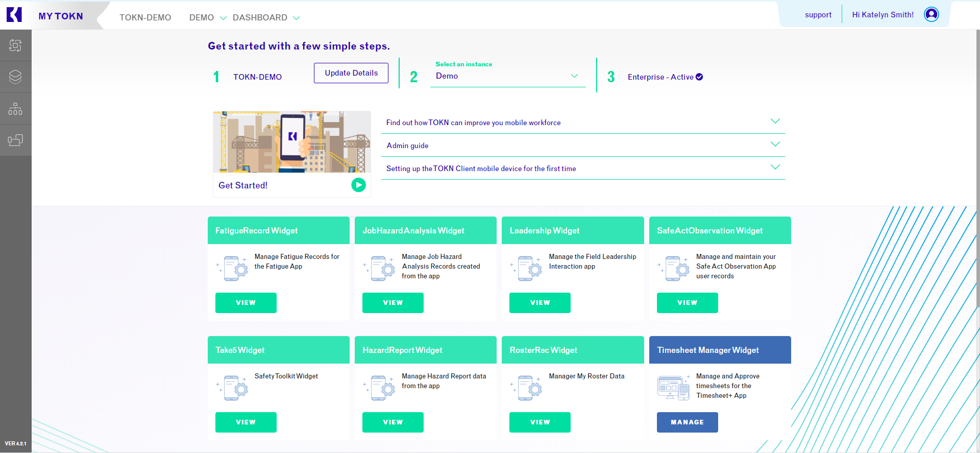Click Manage on Timesheet Manager Widget
Image resolution: width=980 pixels, height=453 pixels.
point(687,422)
